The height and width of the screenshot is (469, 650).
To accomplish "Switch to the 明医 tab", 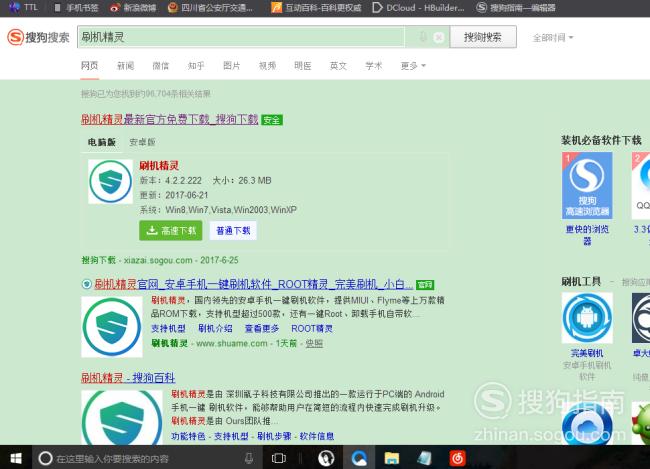I will tap(303, 66).
